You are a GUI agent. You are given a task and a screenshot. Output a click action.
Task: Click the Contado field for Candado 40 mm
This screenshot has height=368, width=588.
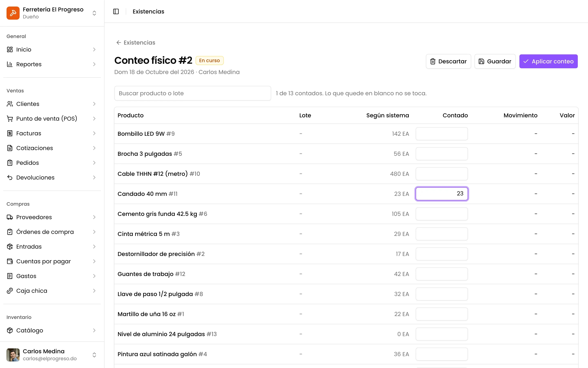pyautogui.click(x=441, y=194)
